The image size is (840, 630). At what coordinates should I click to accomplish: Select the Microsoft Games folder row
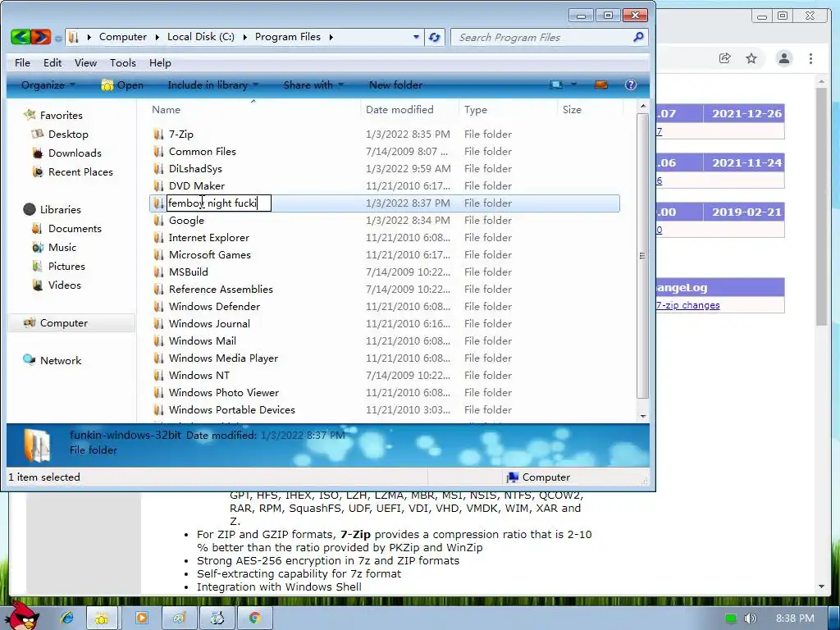pyautogui.click(x=384, y=254)
